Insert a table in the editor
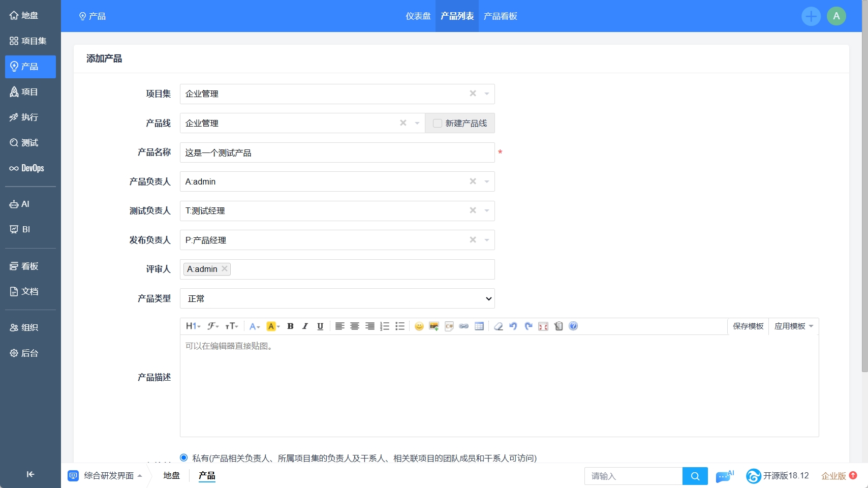The height and width of the screenshot is (488, 868). tap(479, 326)
